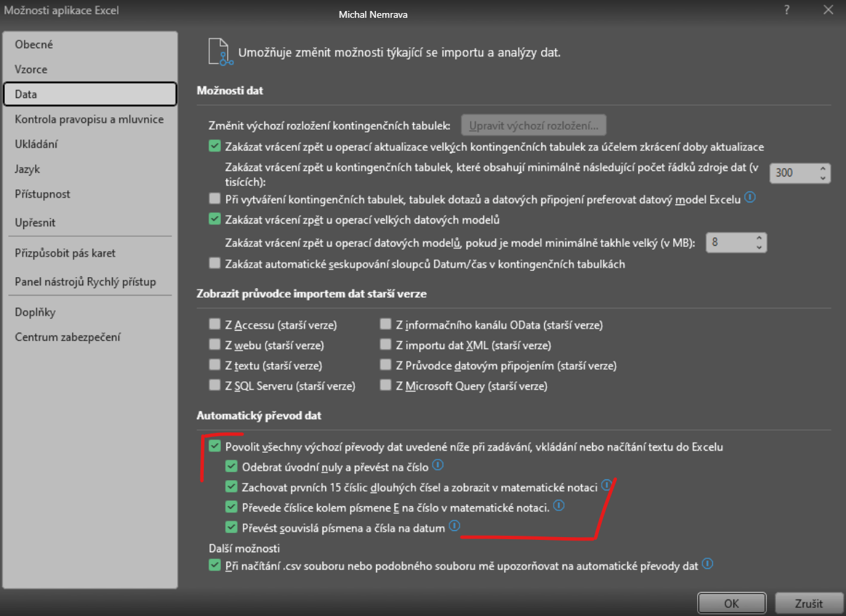
Task: Check 'Z informačního kanálu OData' box
Action: pos(386,324)
